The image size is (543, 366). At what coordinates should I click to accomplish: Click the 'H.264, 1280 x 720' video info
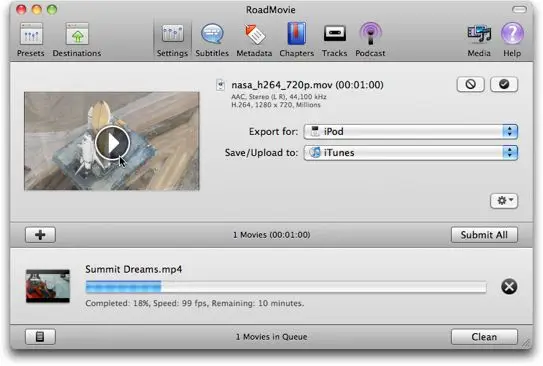tap(276, 105)
